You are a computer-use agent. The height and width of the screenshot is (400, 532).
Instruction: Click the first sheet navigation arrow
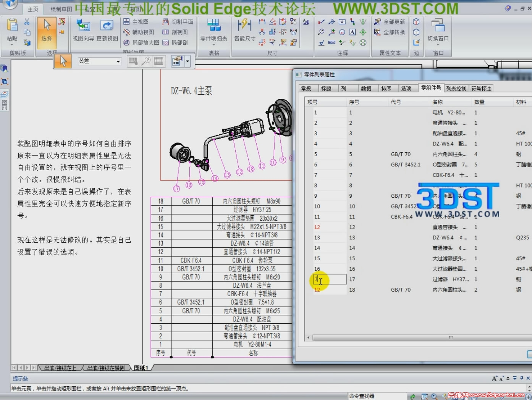point(14,368)
